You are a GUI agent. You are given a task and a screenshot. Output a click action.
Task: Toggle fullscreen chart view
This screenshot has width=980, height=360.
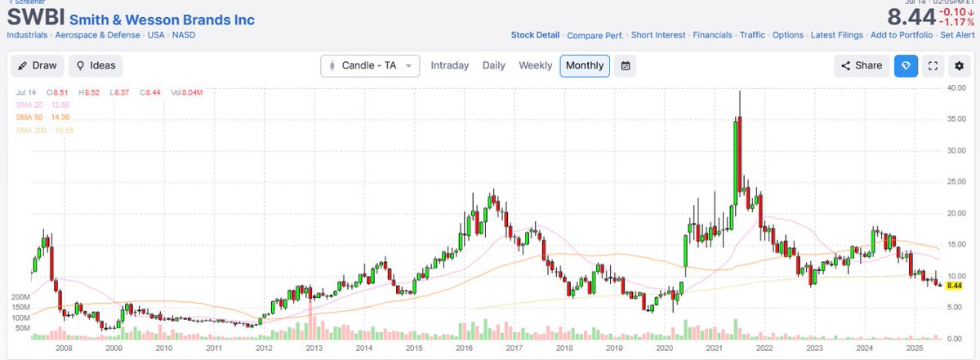coord(933,65)
